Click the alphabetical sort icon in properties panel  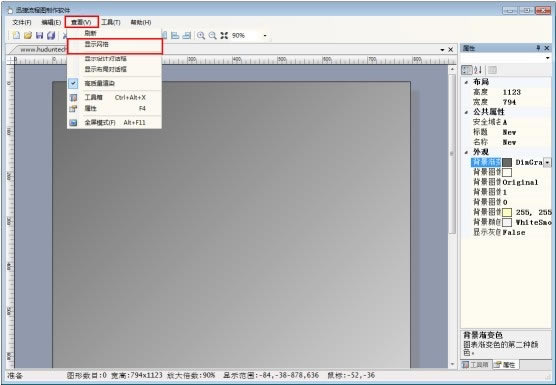[x=478, y=70]
